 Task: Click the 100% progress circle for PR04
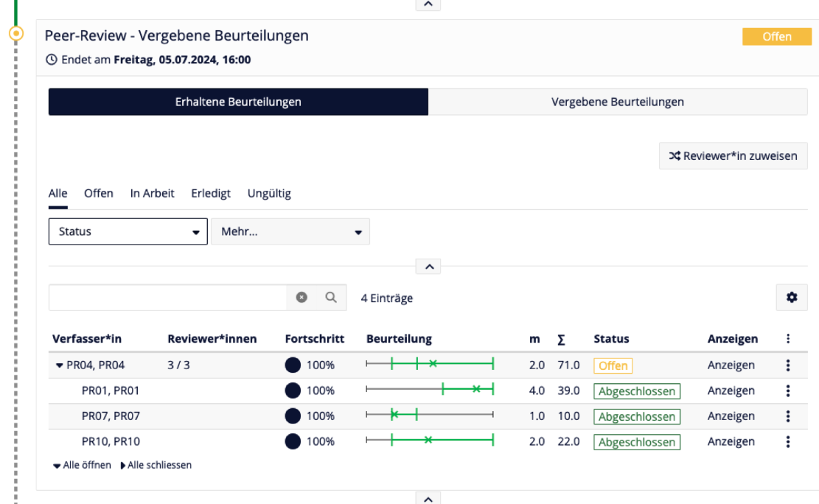[294, 365]
